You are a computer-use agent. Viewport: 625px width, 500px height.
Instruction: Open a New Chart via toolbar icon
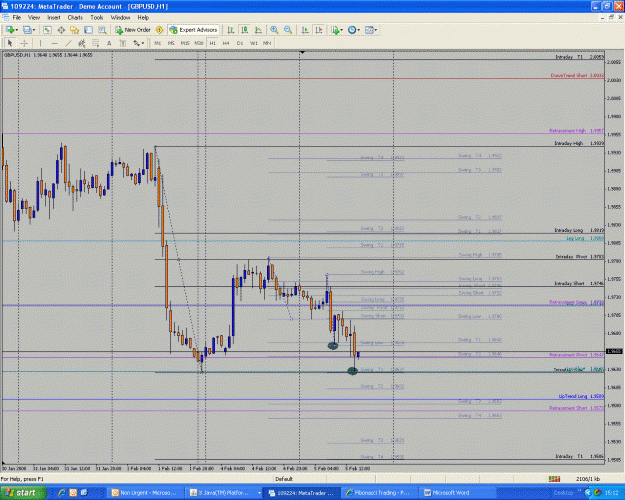pyautogui.click(x=10, y=30)
